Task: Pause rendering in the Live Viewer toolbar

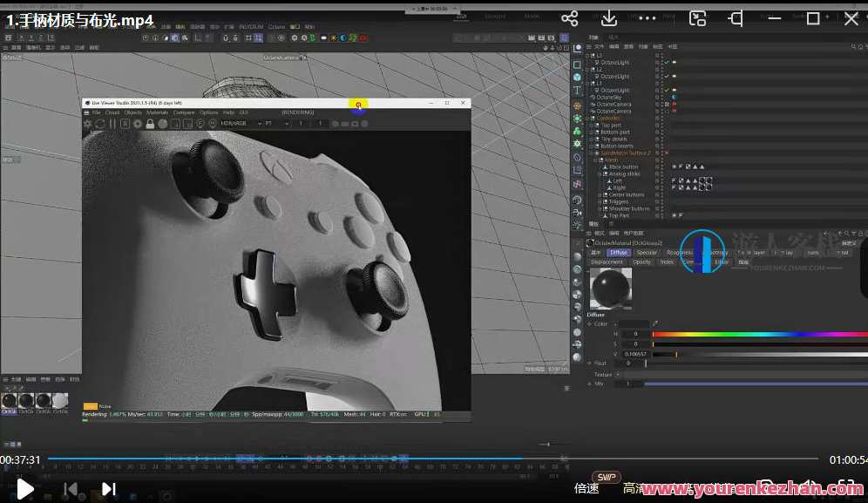Action: tap(111, 124)
